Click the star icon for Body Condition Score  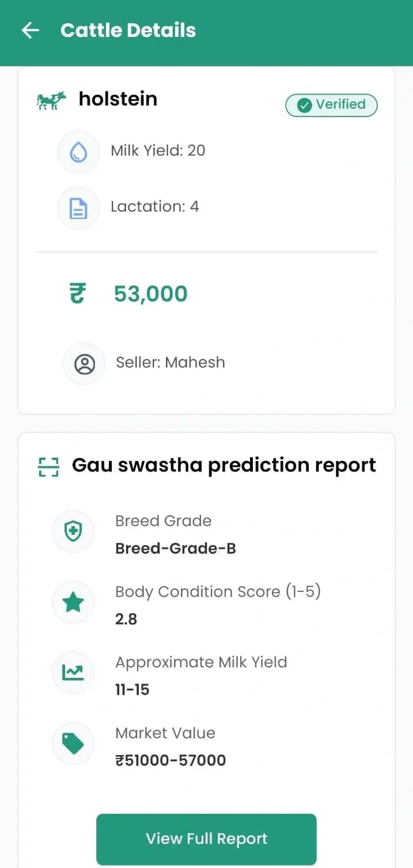coord(73,602)
